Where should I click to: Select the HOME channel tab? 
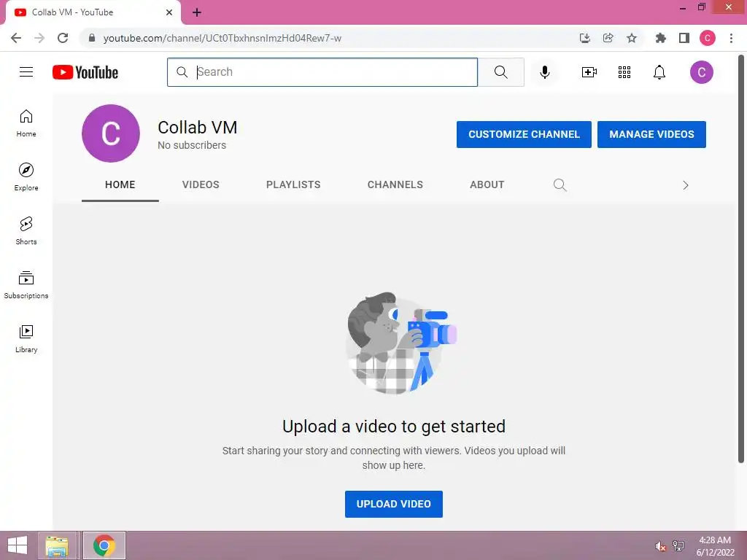pos(120,184)
